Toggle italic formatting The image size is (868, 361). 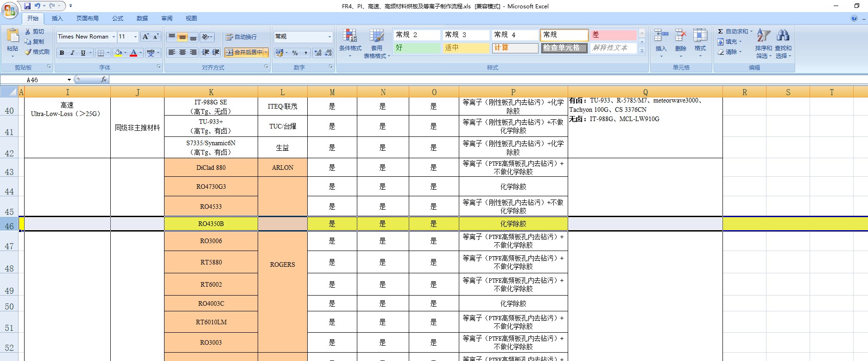point(72,53)
